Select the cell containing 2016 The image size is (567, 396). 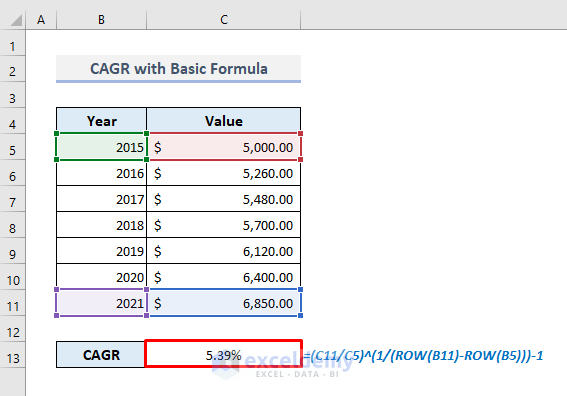click(x=102, y=173)
